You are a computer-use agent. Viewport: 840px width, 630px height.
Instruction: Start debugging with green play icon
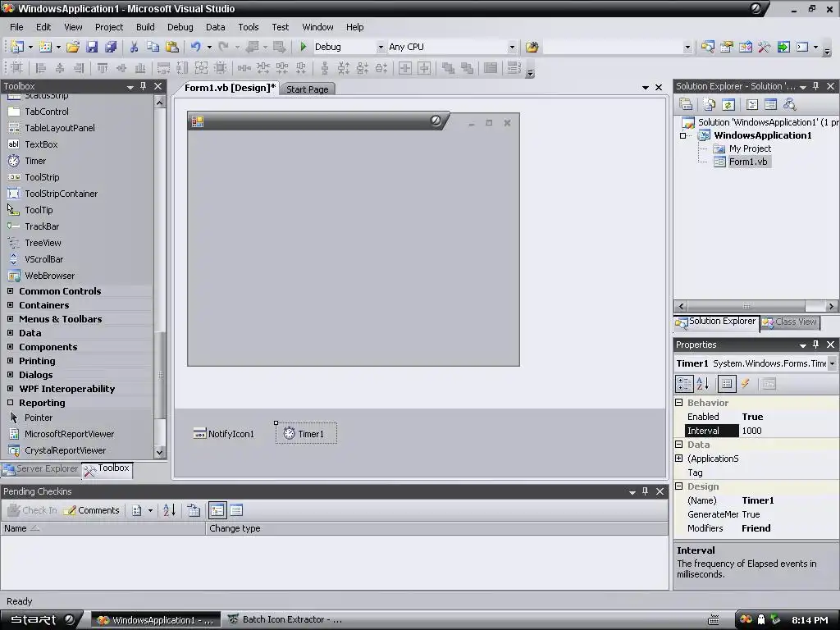(x=304, y=47)
